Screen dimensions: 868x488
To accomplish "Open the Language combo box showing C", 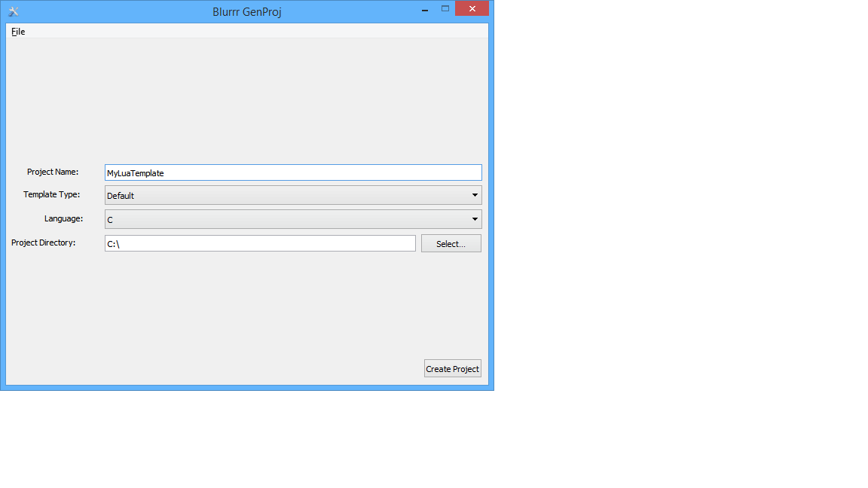I will pyautogui.click(x=286, y=219).
